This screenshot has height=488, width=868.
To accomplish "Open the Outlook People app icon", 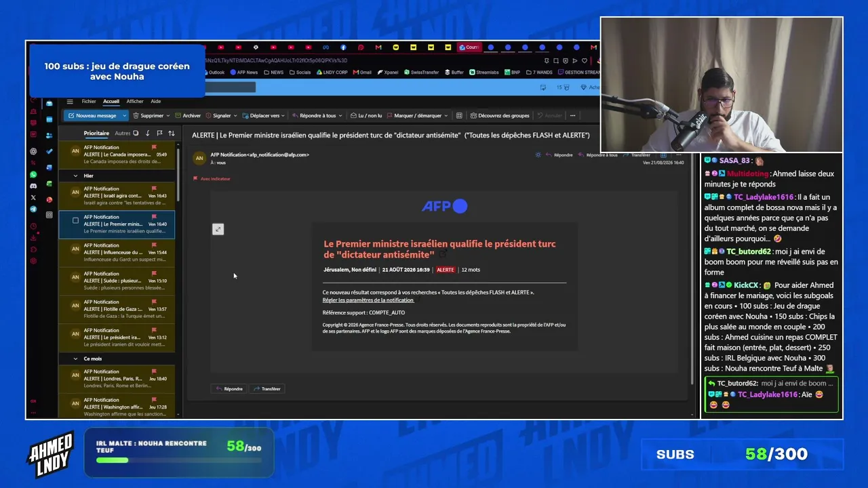I will (50, 136).
